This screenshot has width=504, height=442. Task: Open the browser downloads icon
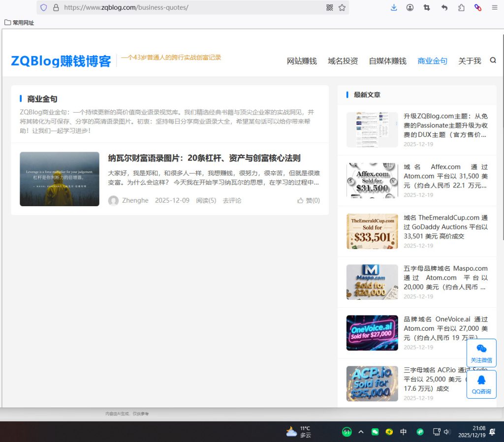[394, 7]
